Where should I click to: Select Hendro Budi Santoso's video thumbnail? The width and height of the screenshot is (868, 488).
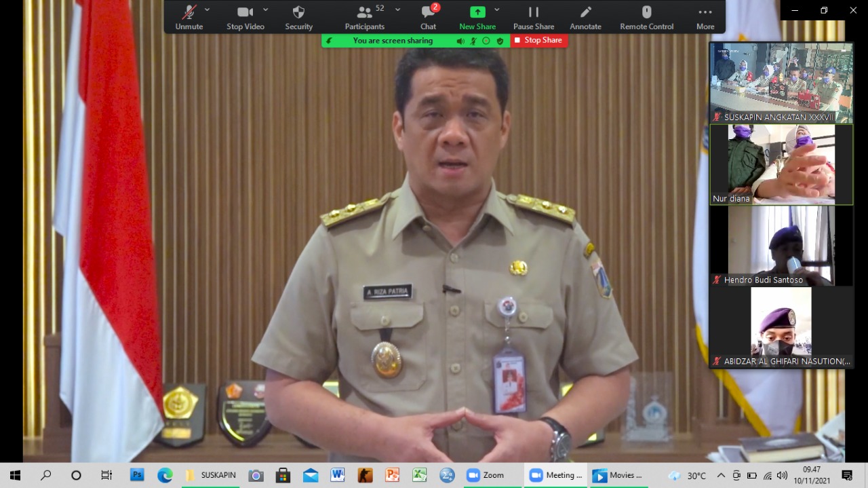[x=781, y=245]
